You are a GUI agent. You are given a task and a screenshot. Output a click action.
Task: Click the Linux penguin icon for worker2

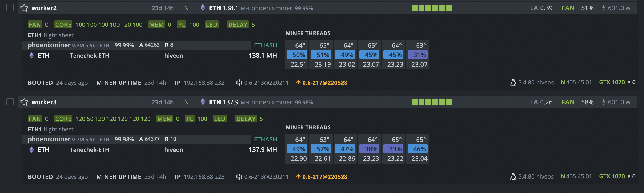point(513,82)
